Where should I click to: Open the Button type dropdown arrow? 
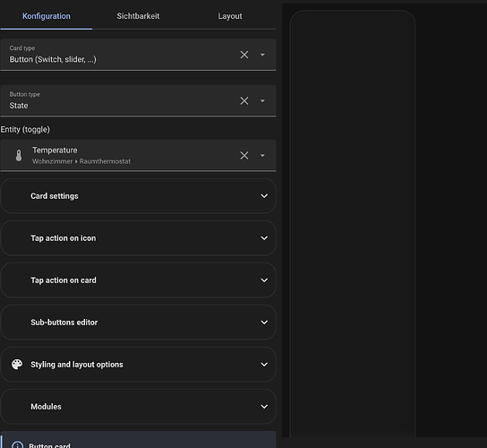tap(262, 100)
